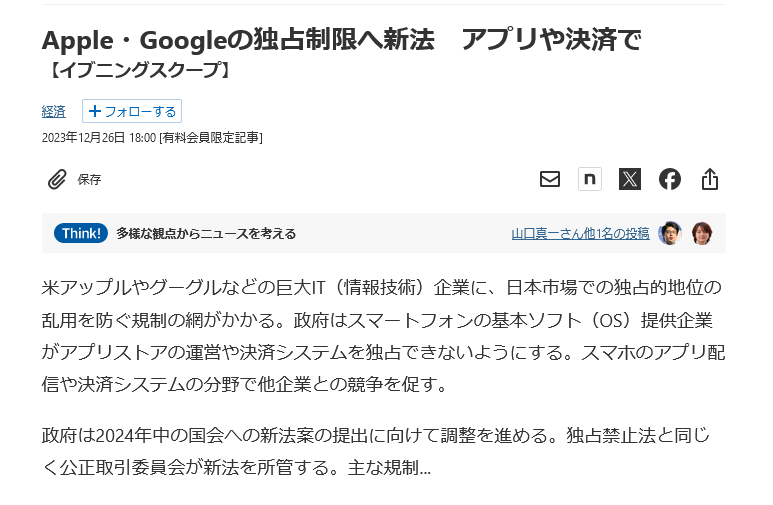Share the article on X
The height and width of the screenshot is (505, 773).
click(x=630, y=179)
